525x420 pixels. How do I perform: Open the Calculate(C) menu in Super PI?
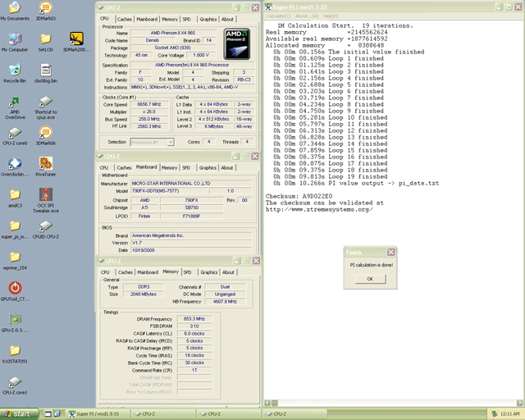[279, 16]
